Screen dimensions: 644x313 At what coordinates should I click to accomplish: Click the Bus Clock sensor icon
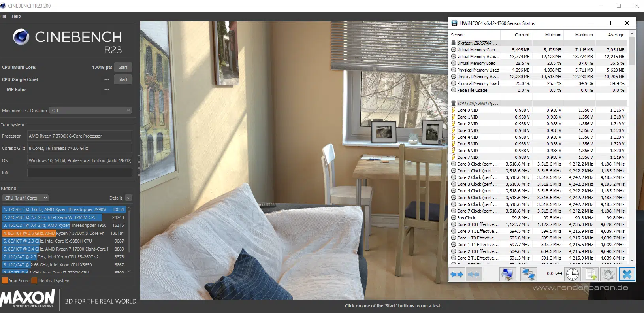(x=454, y=218)
